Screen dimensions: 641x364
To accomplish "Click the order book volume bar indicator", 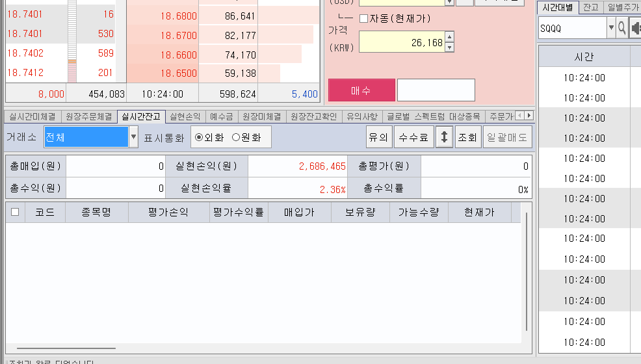I will point(72,41).
